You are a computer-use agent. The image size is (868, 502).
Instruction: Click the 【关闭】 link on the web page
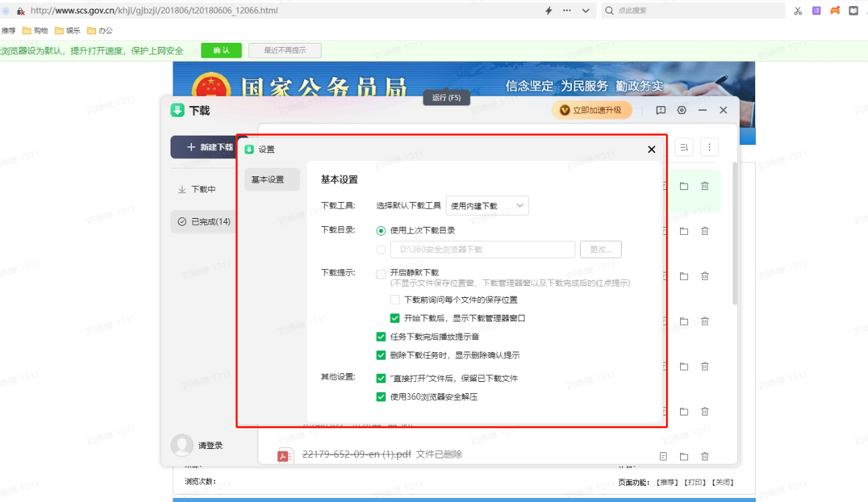coord(722,482)
